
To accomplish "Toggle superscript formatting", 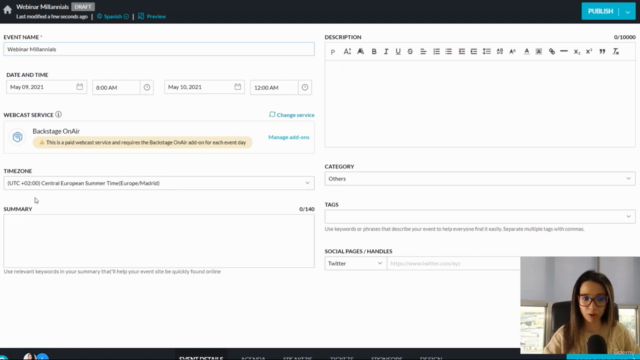I will pos(589,51).
